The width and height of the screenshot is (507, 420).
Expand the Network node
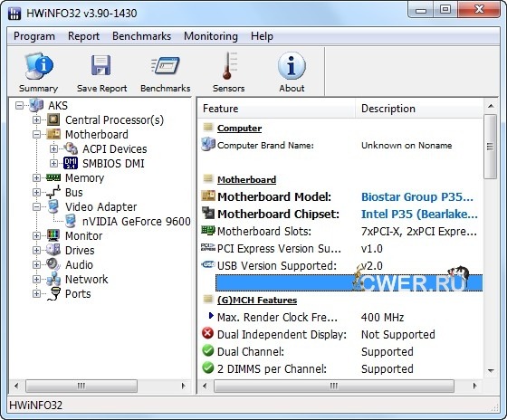coord(36,280)
